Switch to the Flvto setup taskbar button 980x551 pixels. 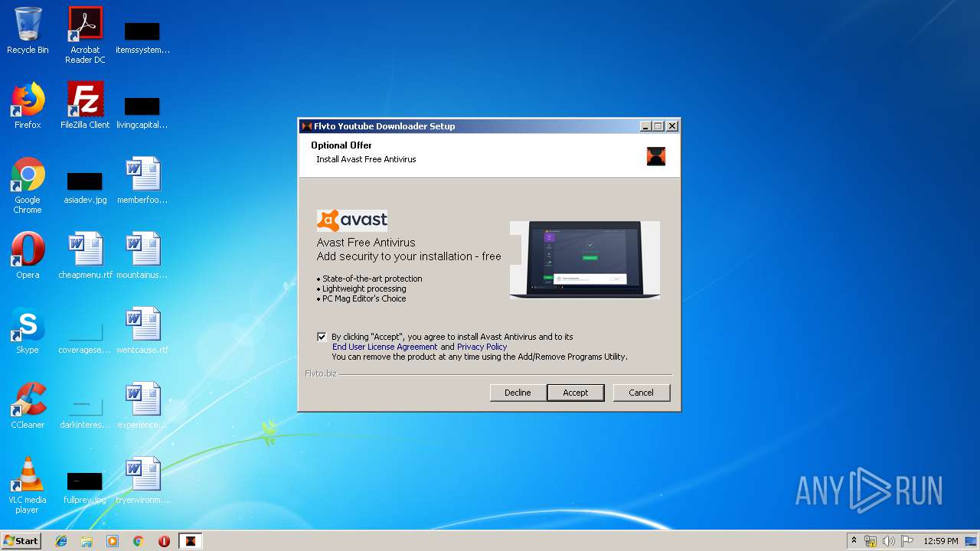[191, 541]
